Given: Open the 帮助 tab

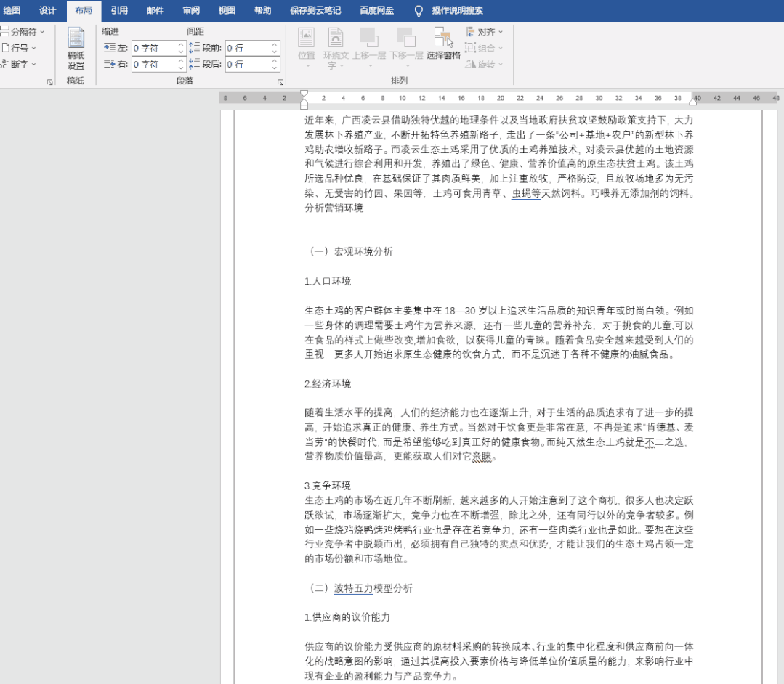Looking at the screenshot, I should [x=262, y=10].
